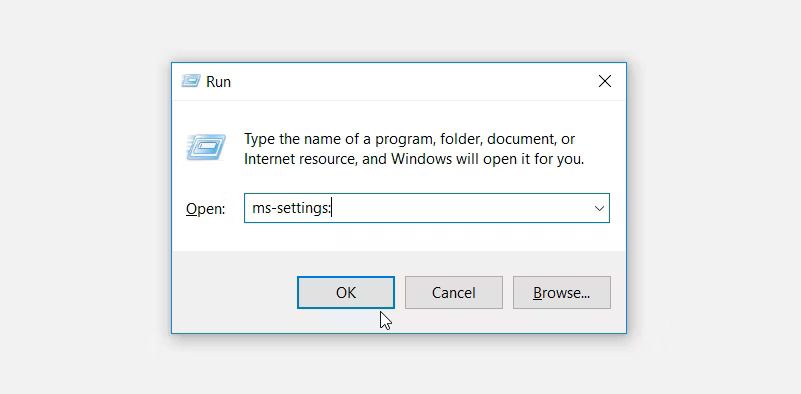
Task: Click the "Run" title text
Action: coord(218,82)
